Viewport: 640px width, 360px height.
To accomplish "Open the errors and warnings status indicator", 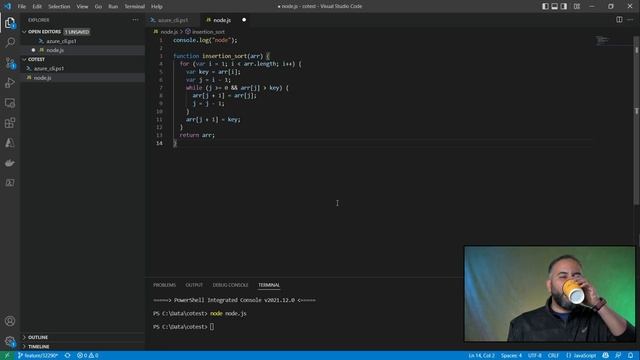I will tap(88, 356).
